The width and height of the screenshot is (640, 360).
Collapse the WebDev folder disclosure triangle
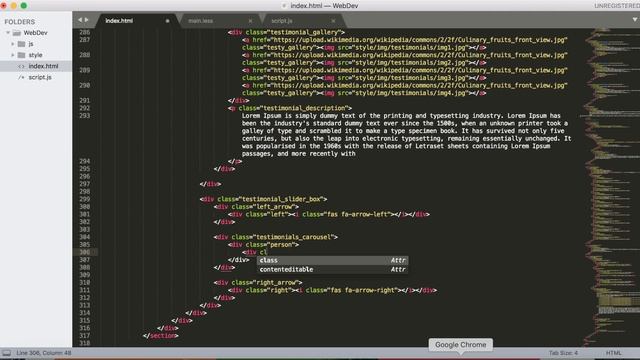[x=8, y=33]
